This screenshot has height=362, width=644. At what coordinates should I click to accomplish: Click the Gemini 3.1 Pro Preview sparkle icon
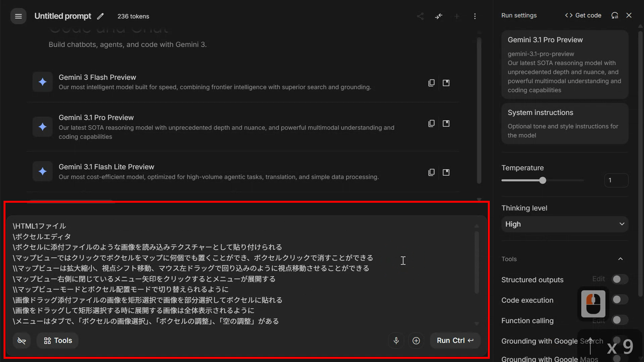(43, 127)
